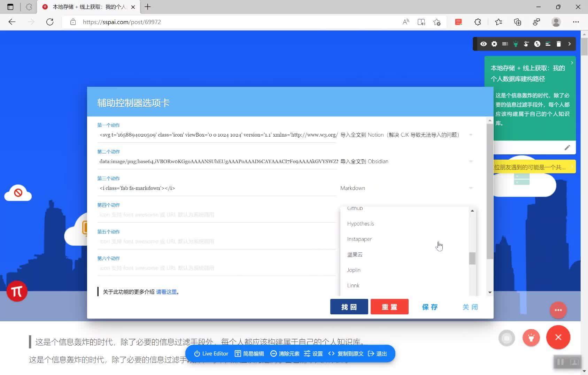Click the fourth action icon input field
Image resolution: width=588 pixels, height=375 pixels.
[217, 215]
